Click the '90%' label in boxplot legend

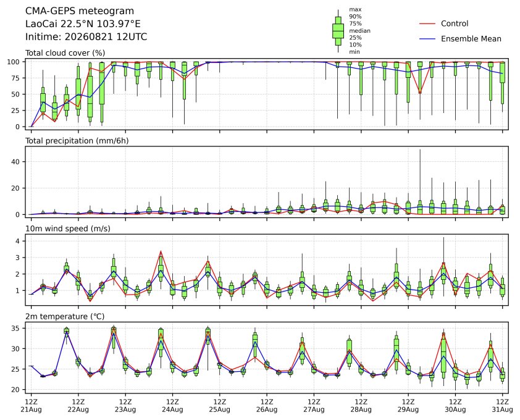coord(355,16)
